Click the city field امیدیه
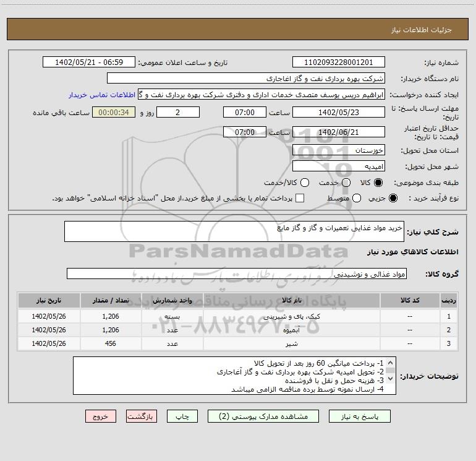This screenshot has height=461, width=476. click(x=339, y=166)
